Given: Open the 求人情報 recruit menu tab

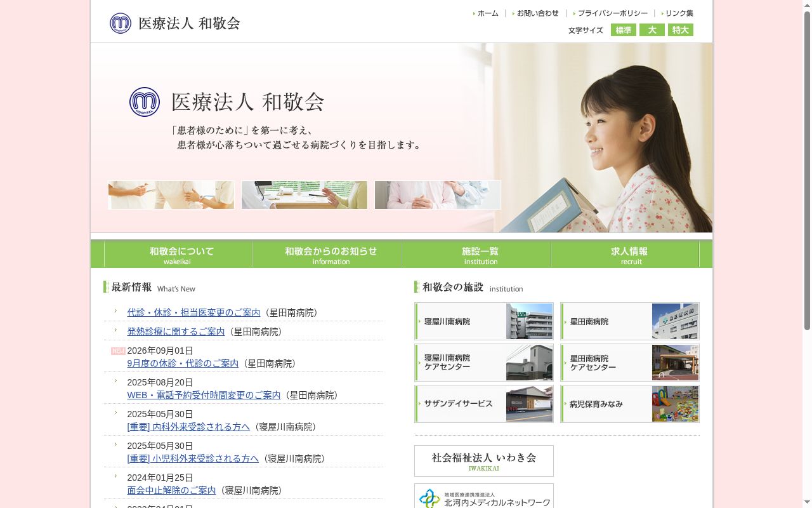Looking at the screenshot, I should [625, 255].
